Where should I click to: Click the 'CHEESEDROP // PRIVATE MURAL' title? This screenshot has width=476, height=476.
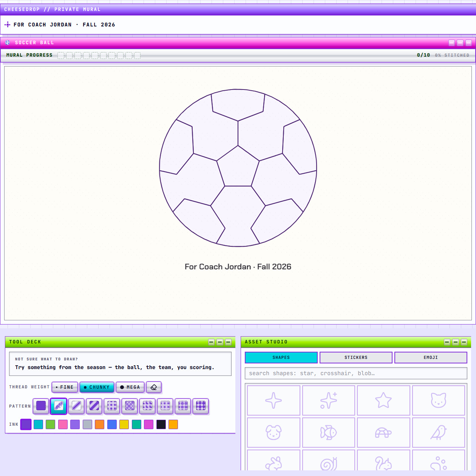coord(52,9)
